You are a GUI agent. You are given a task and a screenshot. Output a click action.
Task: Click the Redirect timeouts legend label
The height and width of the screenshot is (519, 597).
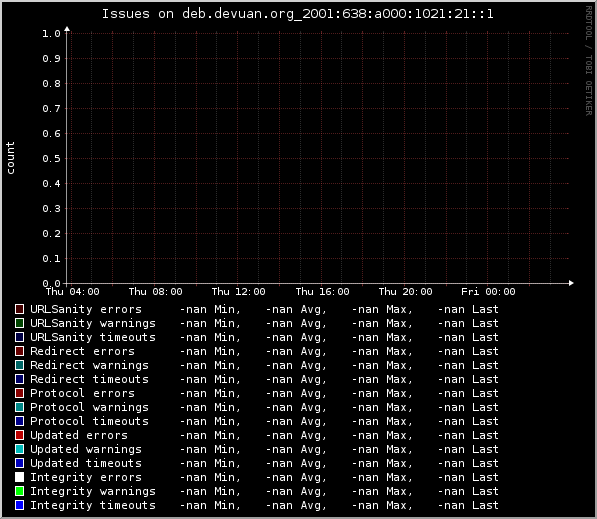click(89, 379)
